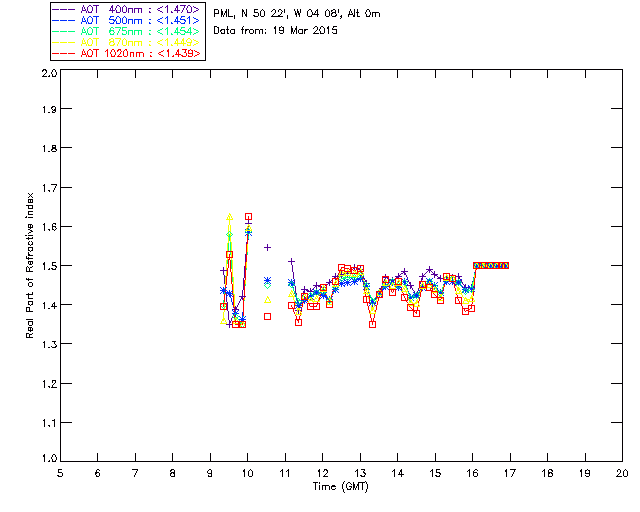
Task: Click the x-axis tick label 9
Action: 210,473
